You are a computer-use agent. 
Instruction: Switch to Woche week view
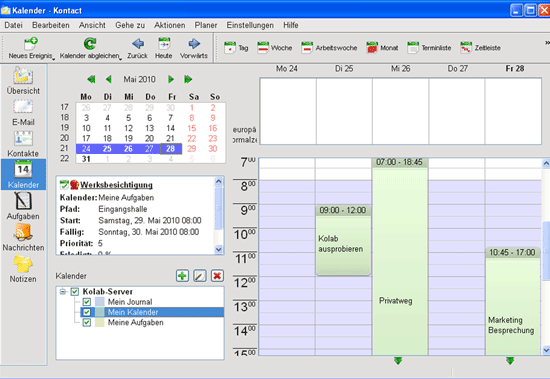tap(274, 48)
